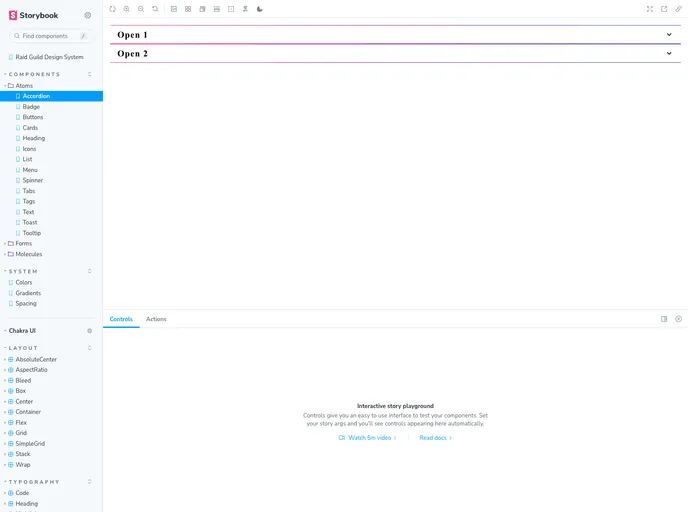Expand the Molecules folder
Viewport: 688px width, 512px height.
pyautogui.click(x=25, y=254)
